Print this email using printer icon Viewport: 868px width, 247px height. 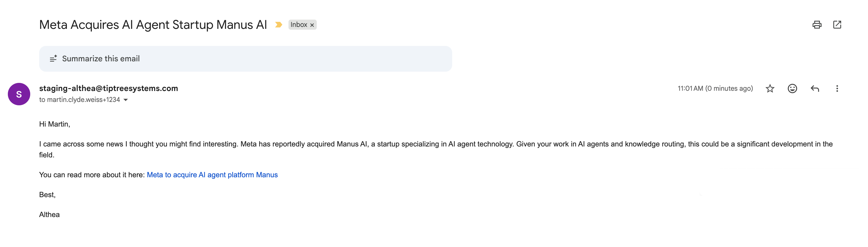click(x=817, y=25)
